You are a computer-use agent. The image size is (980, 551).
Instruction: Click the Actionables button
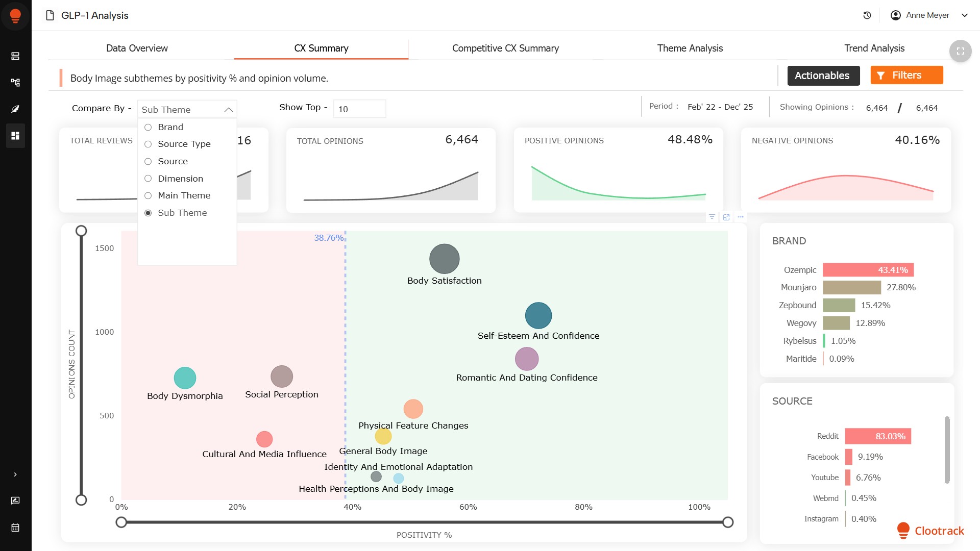point(823,76)
